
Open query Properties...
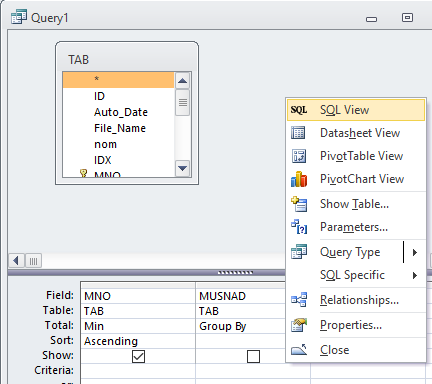[356, 325]
